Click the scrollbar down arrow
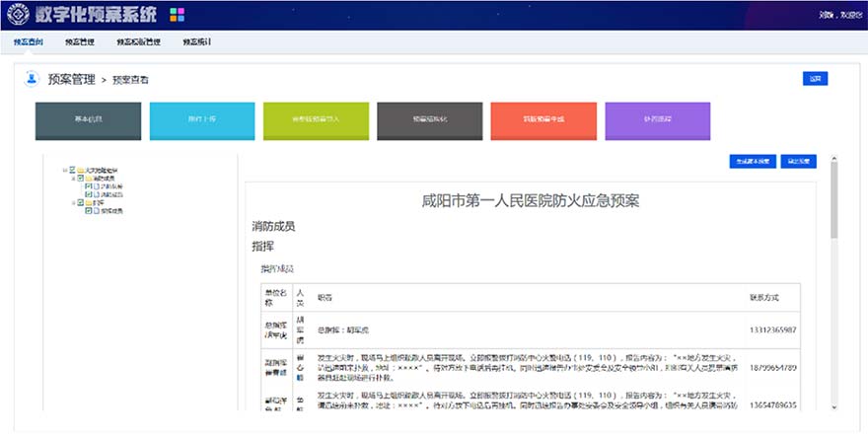 tap(834, 407)
